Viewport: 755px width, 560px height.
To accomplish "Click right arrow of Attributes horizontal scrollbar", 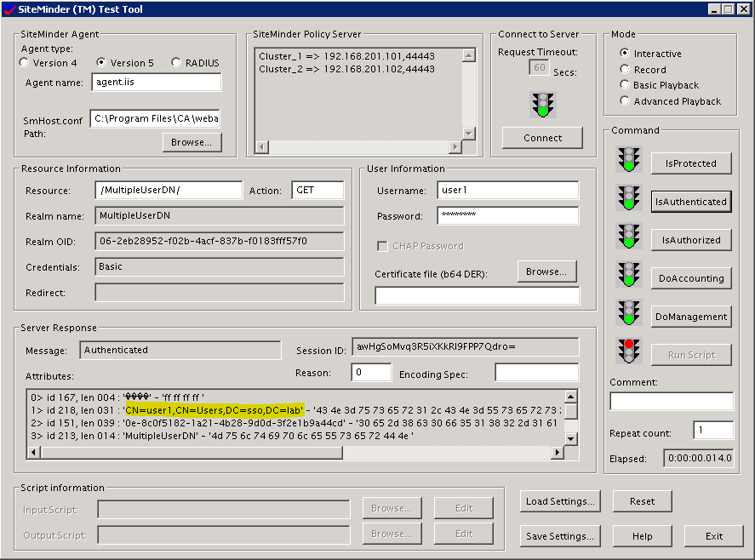I will point(558,452).
